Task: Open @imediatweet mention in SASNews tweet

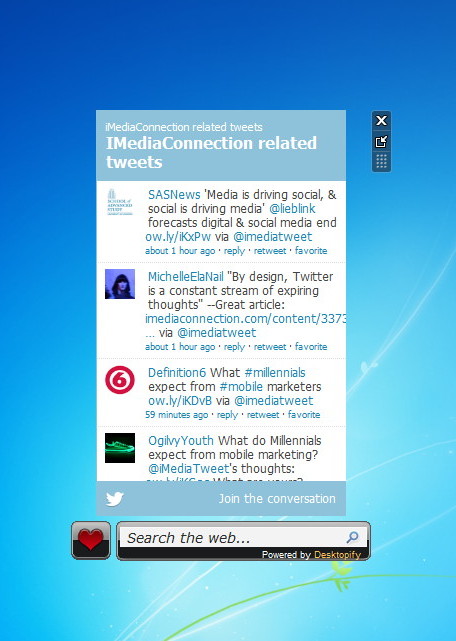Action: coord(273,237)
